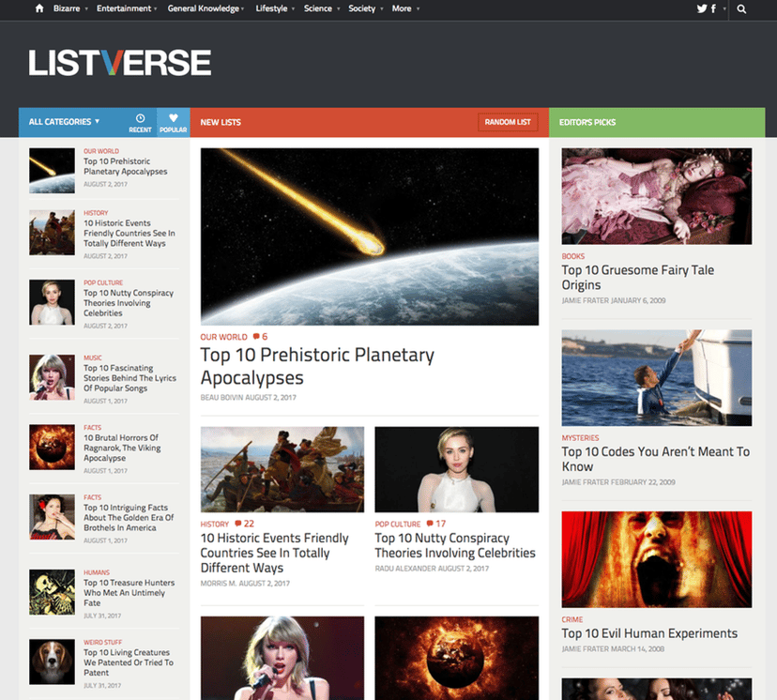Open the Society menu

point(361,8)
